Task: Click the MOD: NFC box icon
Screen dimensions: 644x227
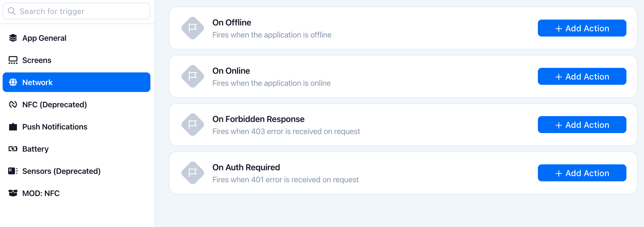Action: [13, 193]
